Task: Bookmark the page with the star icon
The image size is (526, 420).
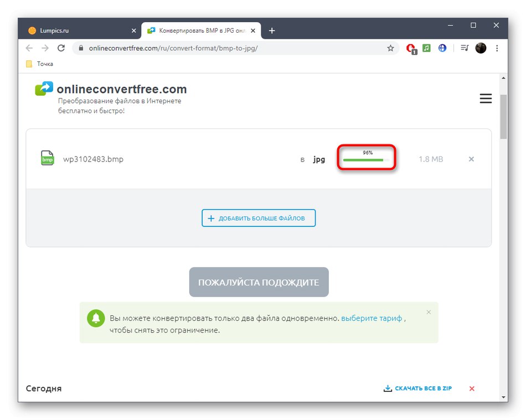Action: click(391, 48)
